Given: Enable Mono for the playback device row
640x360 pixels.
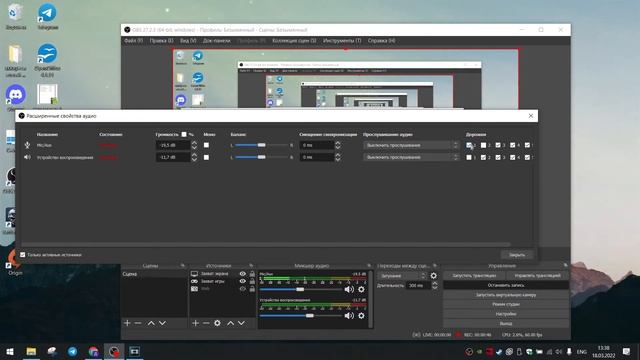Looking at the screenshot, I should pos(207,157).
